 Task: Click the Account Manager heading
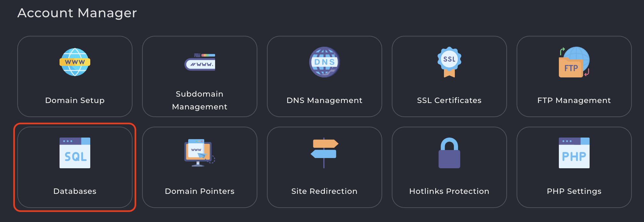[x=77, y=13]
